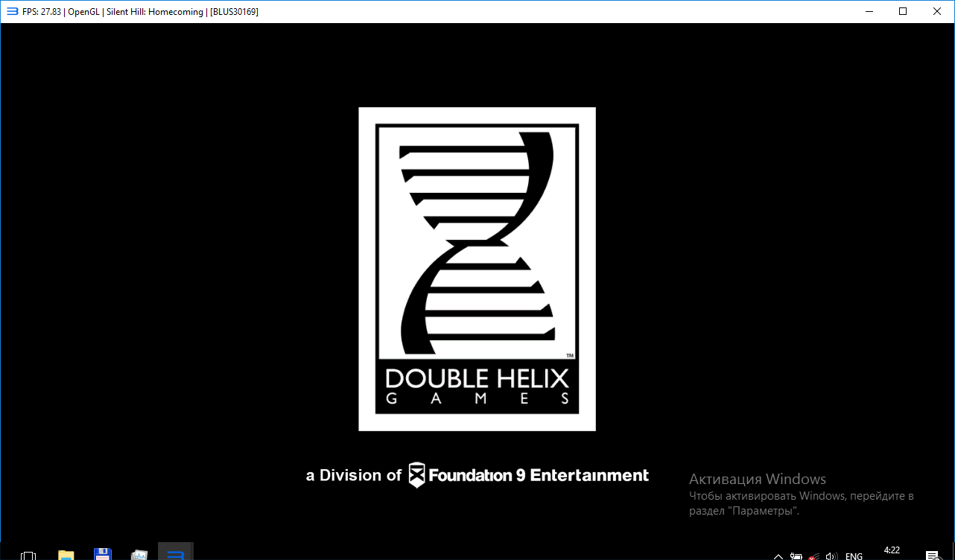Click the RPCS3 logo in the title bar
This screenshot has height=560, width=955.
(x=12, y=11)
